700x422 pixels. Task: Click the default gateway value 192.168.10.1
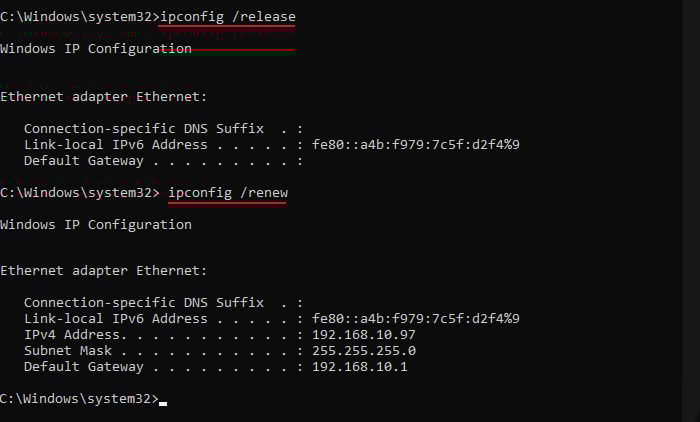(359, 367)
